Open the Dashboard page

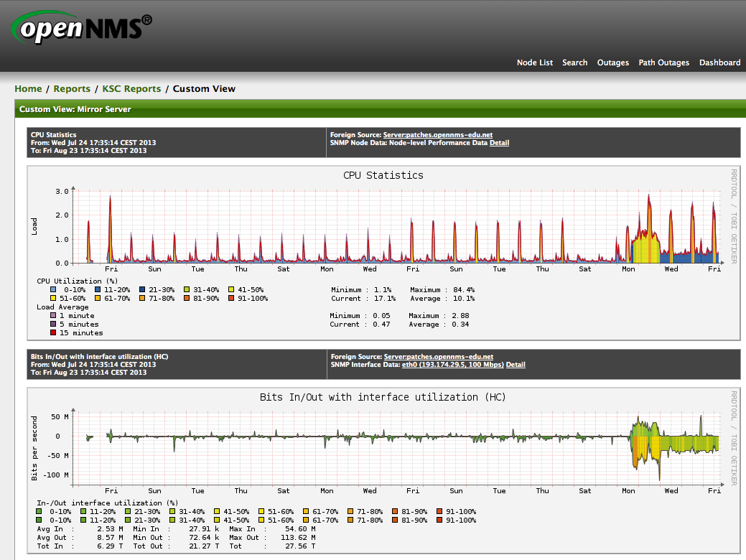(719, 62)
